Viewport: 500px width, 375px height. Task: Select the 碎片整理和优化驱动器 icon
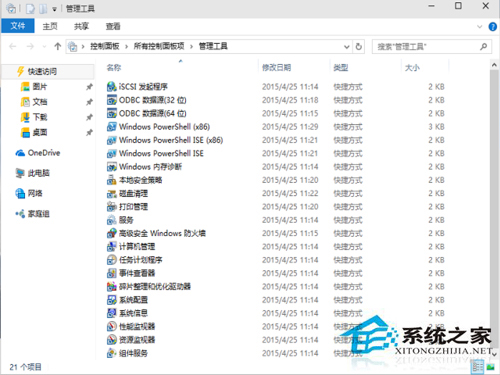111,287
